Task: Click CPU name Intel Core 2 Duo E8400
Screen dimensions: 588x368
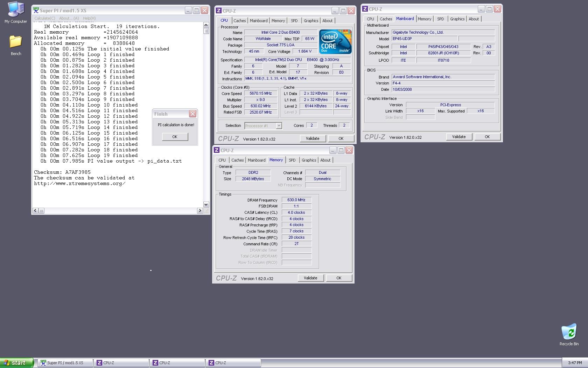Action: coord(281,32)
